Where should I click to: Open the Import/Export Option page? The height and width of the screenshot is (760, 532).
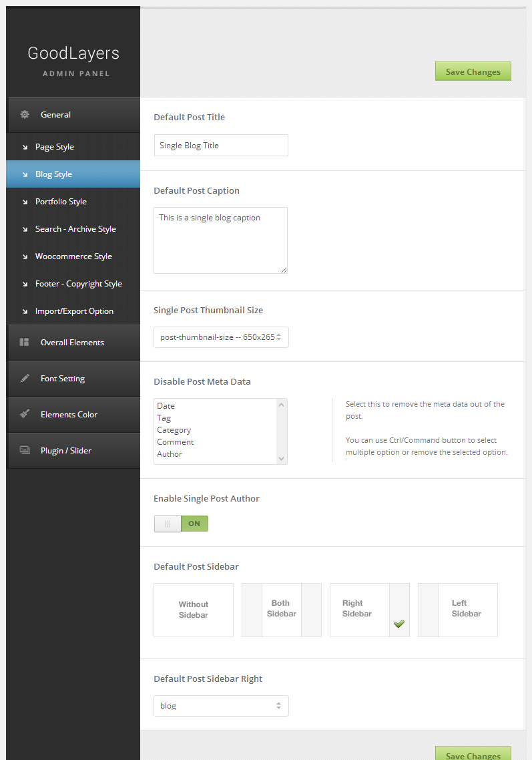tap(74, 311)
